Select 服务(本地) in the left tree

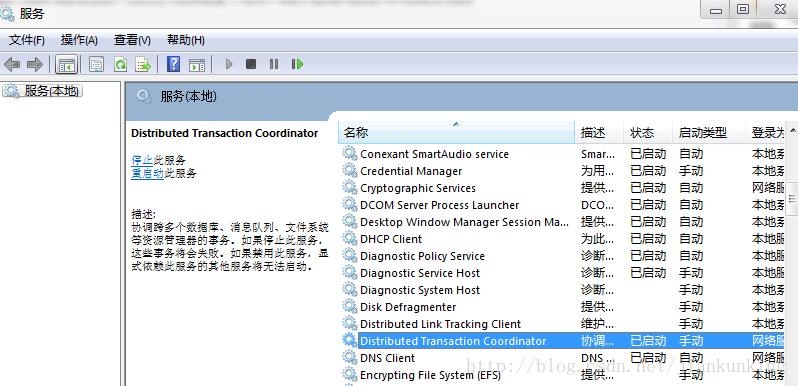52,91
